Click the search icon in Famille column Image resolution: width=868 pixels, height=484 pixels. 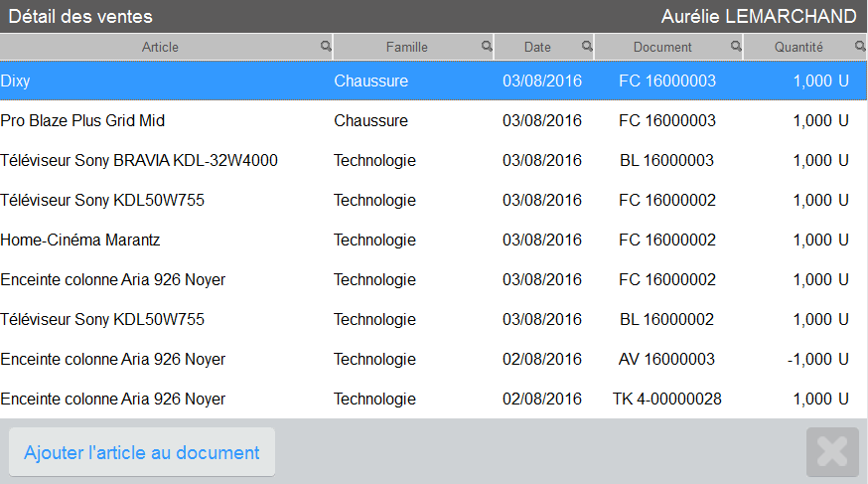point(487,46)
